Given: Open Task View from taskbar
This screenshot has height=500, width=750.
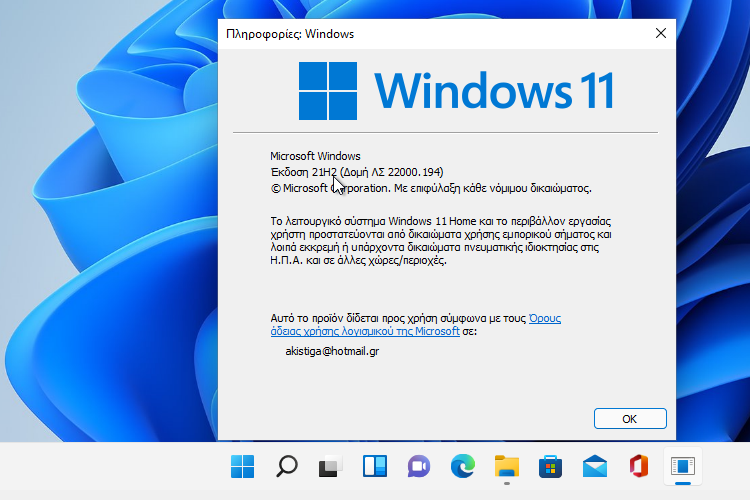Looking at the screenshot, I should coord(331,466).
